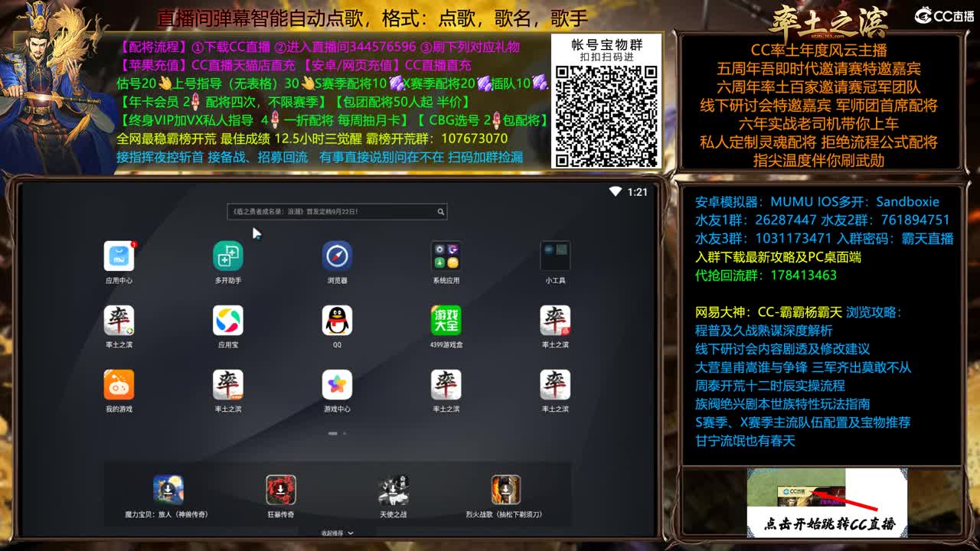
Task: Click the text 族阀绝兴剧本世族特性玩法指南
Action: click(782, 404)
